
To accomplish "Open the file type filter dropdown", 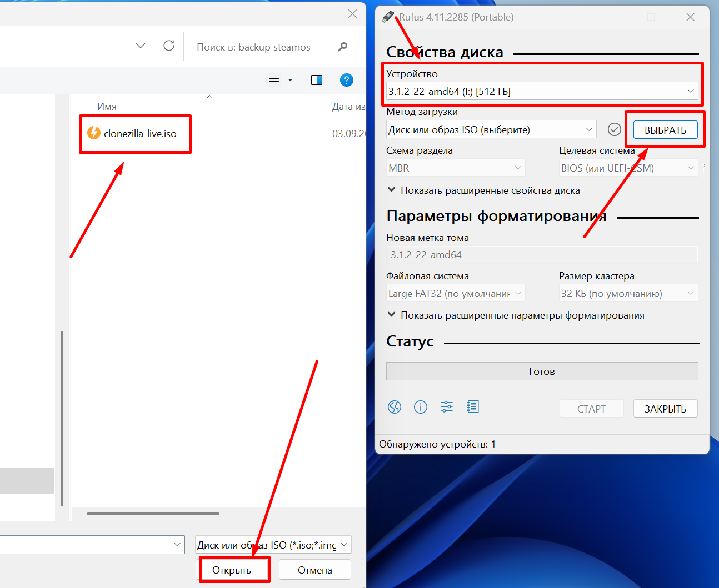I will [x=273, y=545].
